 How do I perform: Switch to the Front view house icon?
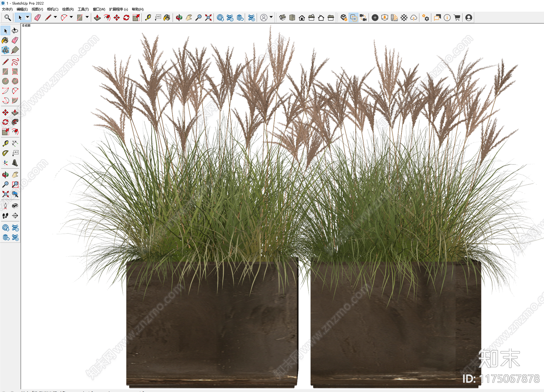pyautogui.click(x=302, y=18)
